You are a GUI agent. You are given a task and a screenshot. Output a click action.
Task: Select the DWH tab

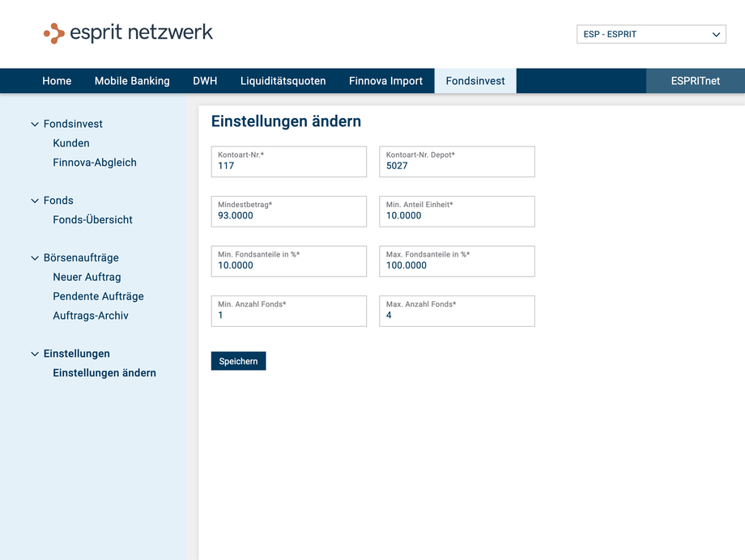[x=205, y=80]
